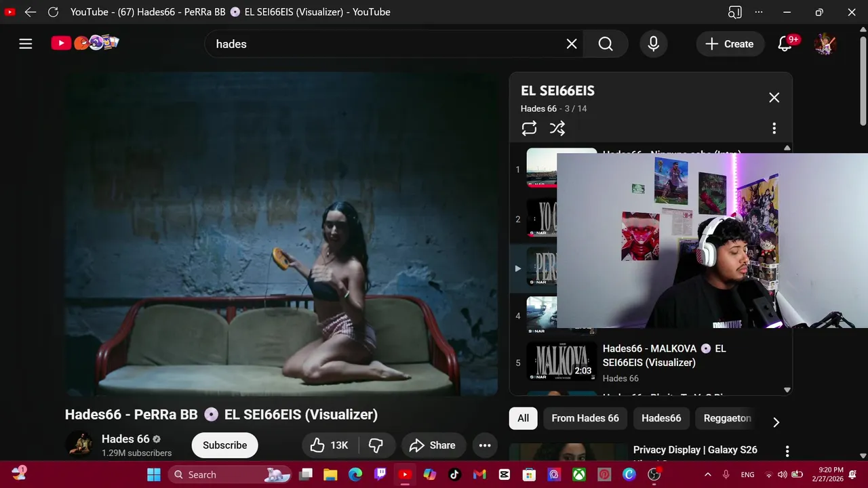The height and width of the screenshot is (488, 868).
Task: Open the YouTube guide hamburger menu
Action: coord(26,44)
